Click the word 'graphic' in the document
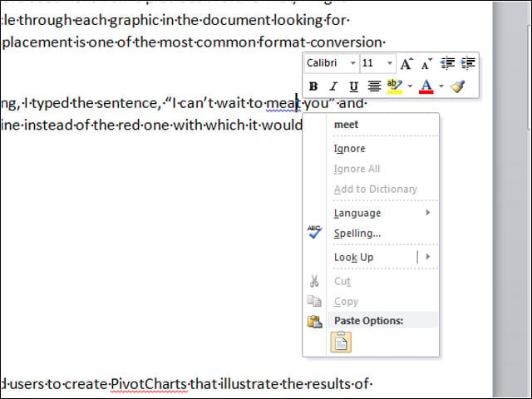Viewport: 532px width, 399px height. point(135,21)
